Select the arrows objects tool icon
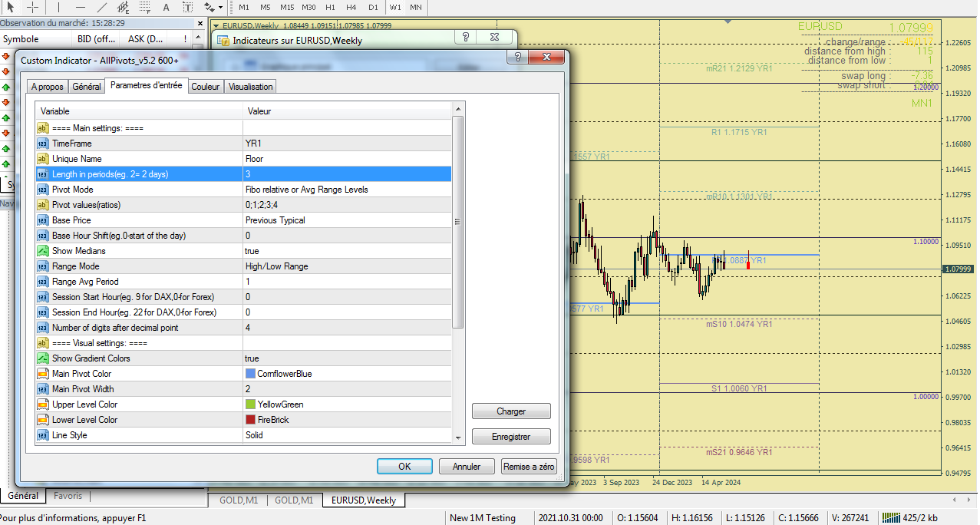 pos(209,7)
